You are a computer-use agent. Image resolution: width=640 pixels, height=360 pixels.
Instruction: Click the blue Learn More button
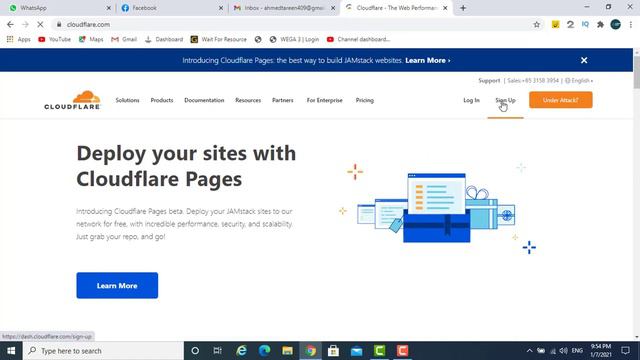coord(117,285)
